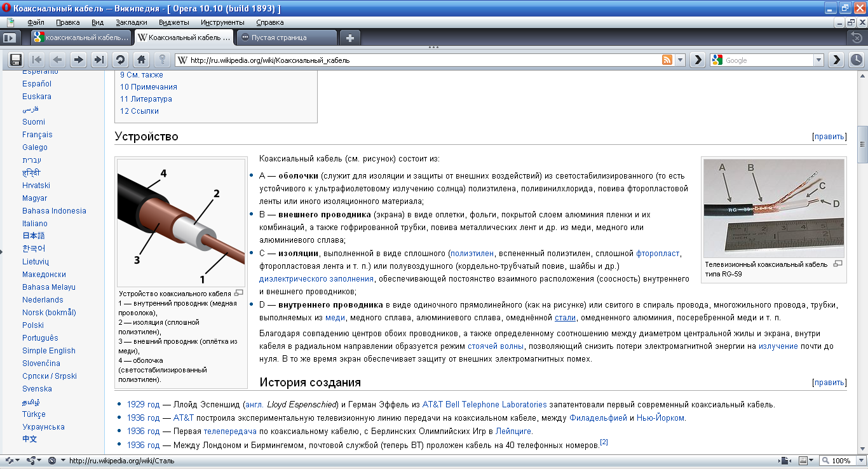The width and height of the screenshot is (868, 469).
Task: Open the стали link
Action: tap(565, 317)
